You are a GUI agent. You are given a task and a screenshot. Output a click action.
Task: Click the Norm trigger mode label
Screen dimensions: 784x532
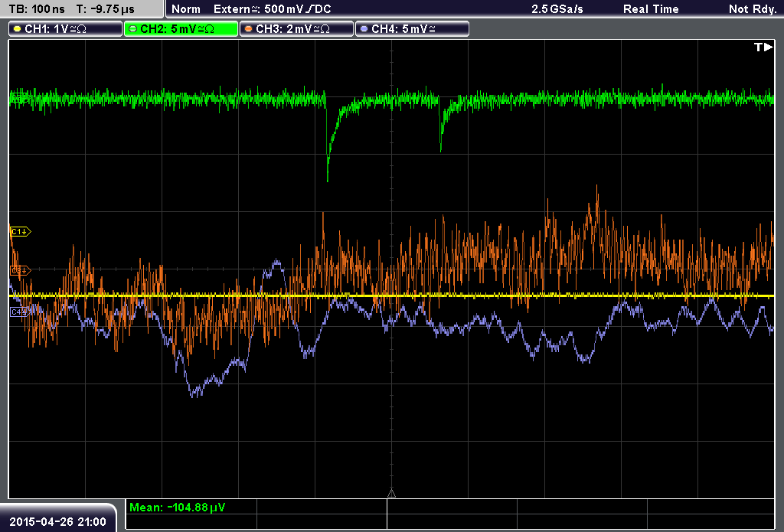point(186,9)
